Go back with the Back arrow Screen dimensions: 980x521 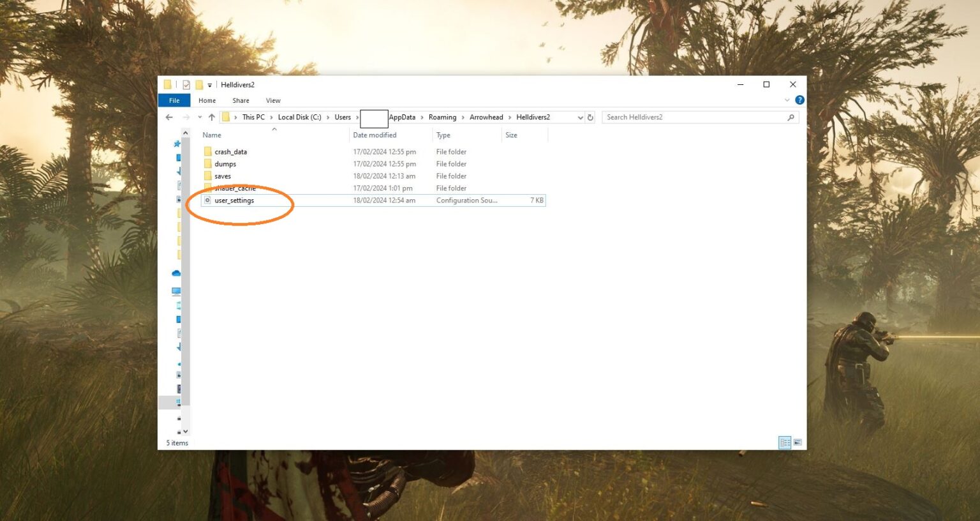coord(169,117)
